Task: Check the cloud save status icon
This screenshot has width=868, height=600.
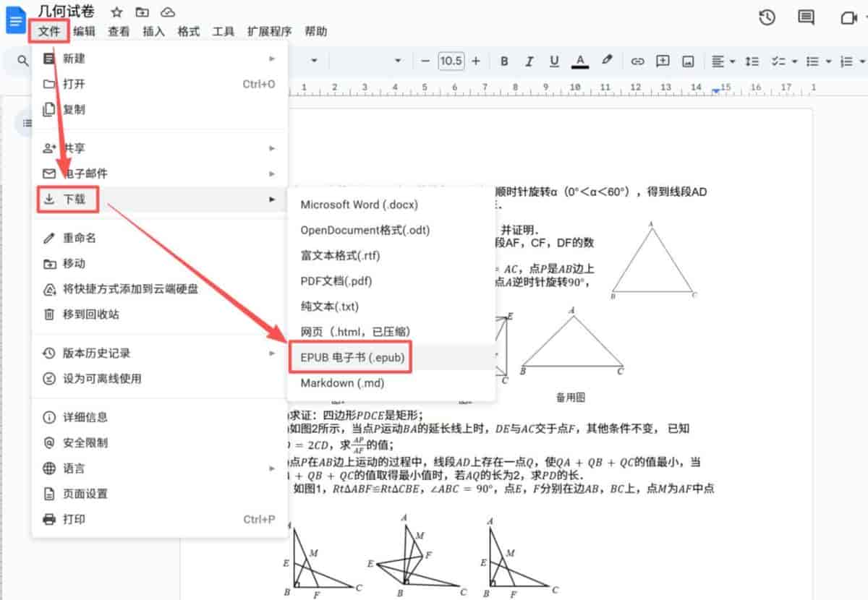Action: [168, 12]
